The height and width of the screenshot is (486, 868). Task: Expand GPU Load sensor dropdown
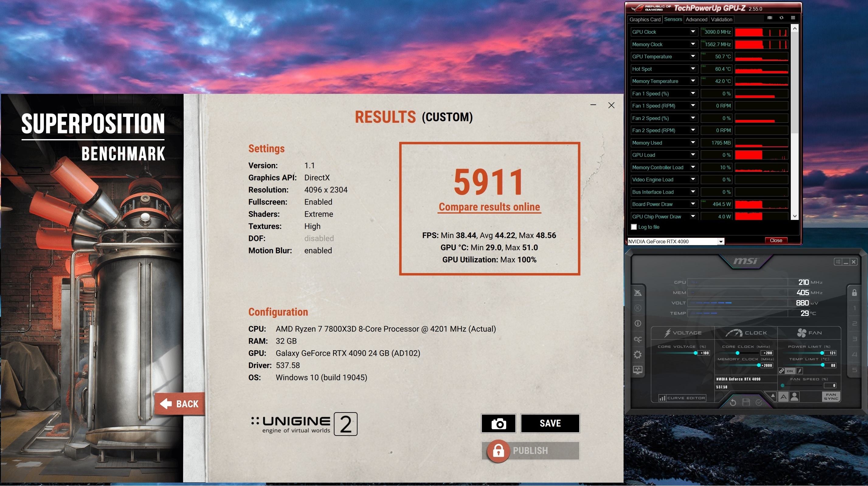pyautogui.click(x=693, y=155)
